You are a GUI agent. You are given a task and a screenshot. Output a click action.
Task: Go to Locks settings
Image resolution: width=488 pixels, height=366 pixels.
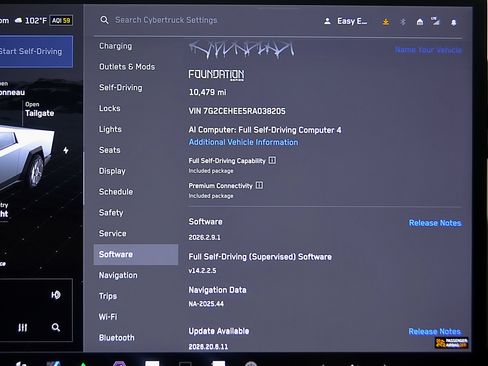click(110, 108)
